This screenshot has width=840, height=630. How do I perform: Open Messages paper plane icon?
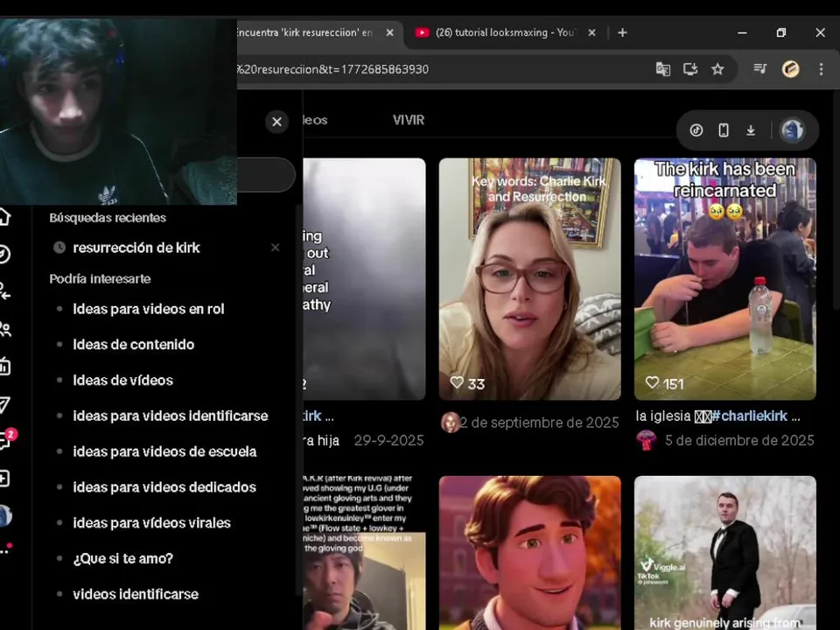coord(5,404)
